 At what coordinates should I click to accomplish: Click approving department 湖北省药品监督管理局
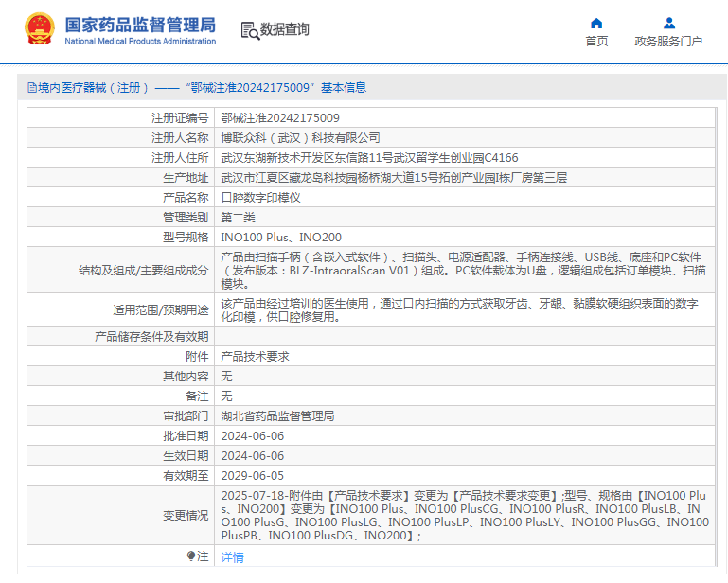[277, 416]
